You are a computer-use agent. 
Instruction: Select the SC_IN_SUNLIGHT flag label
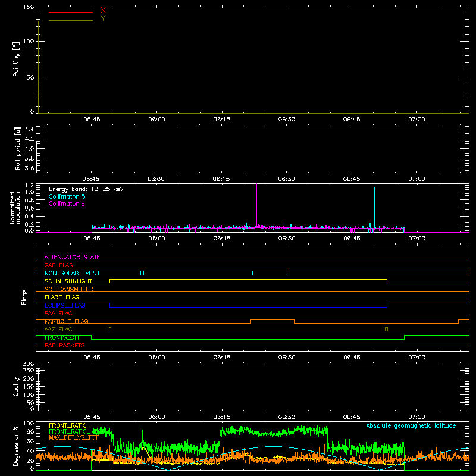[68, 281]
